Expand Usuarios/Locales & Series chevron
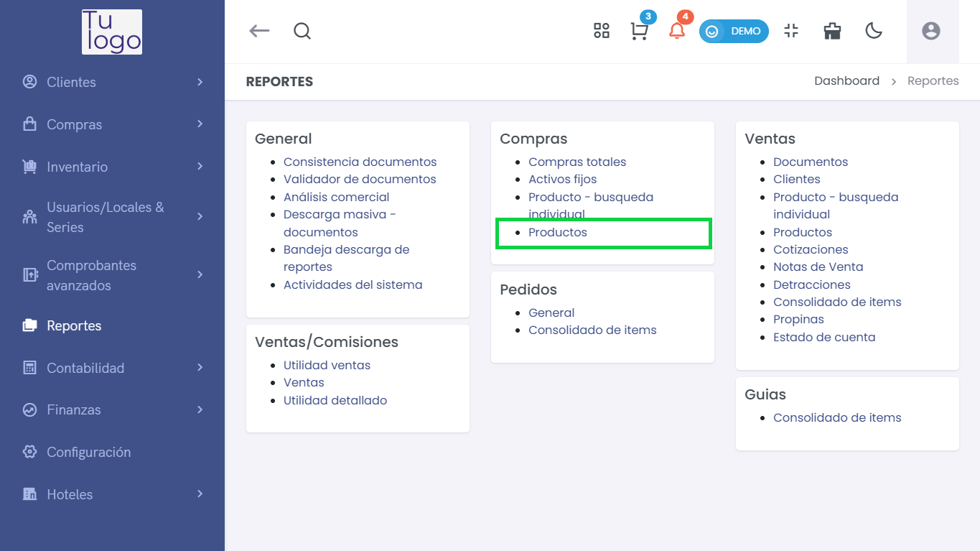The image size is (980, 551). 200,216
